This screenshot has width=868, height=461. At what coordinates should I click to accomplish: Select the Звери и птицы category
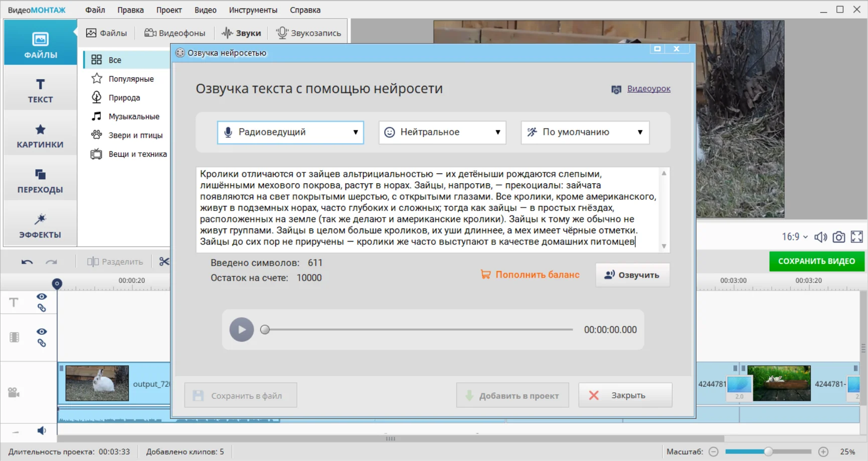pyautogui.click(x=127, y=135)
